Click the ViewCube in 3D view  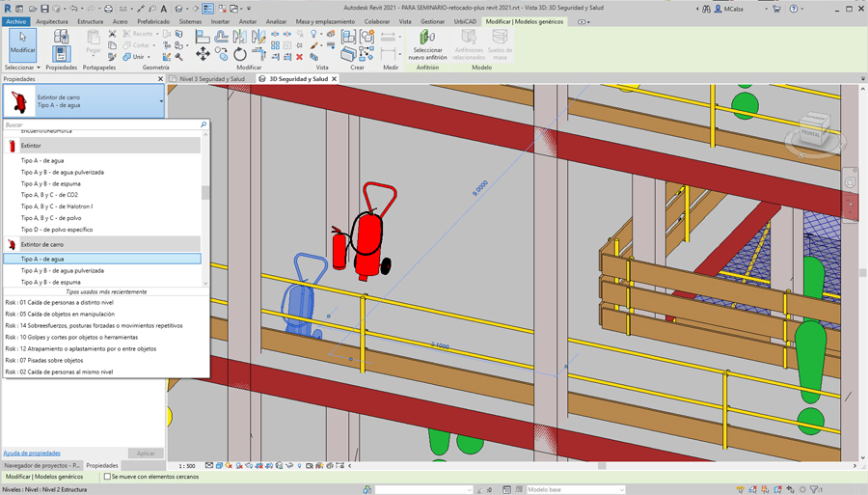click(812, 135)
